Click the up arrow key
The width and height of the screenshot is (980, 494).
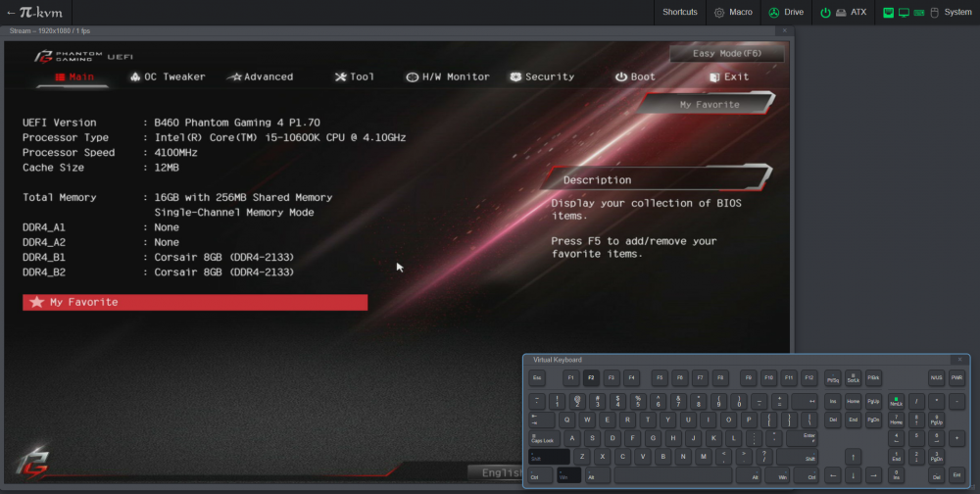854,457
